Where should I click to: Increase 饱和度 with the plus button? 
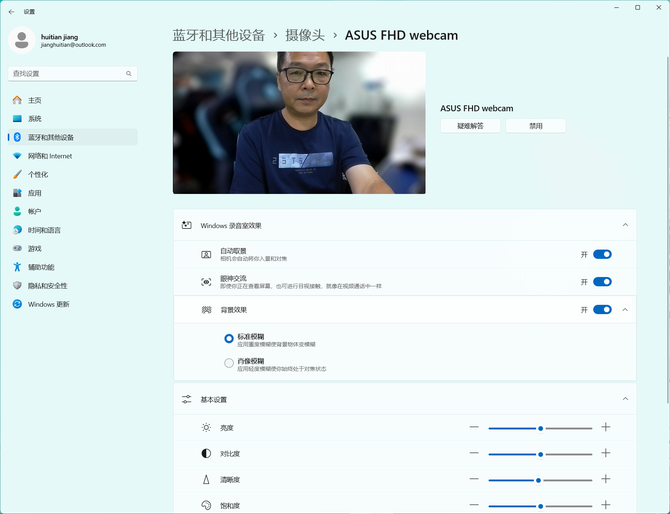pyautogui.click(x=605, y=505)
